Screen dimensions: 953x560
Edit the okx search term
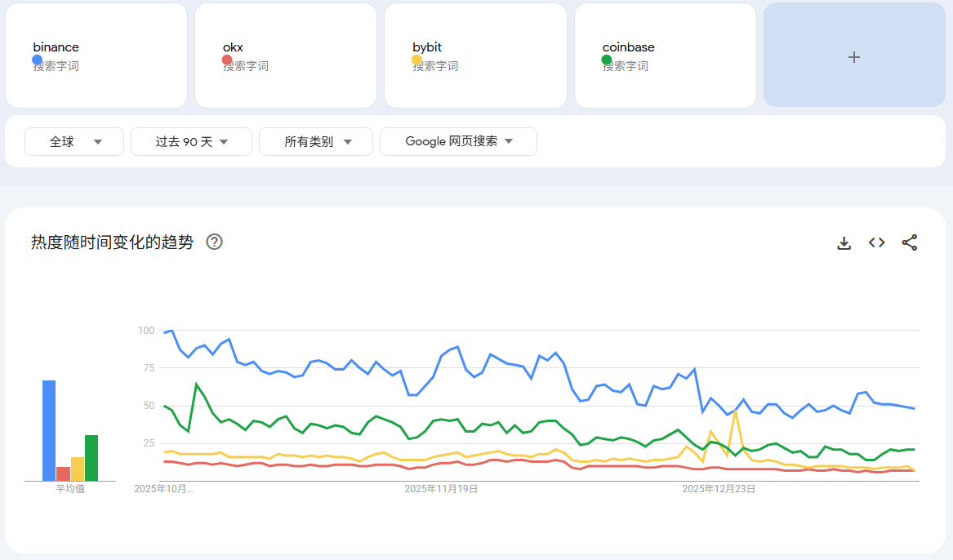(x=234, y=47)
